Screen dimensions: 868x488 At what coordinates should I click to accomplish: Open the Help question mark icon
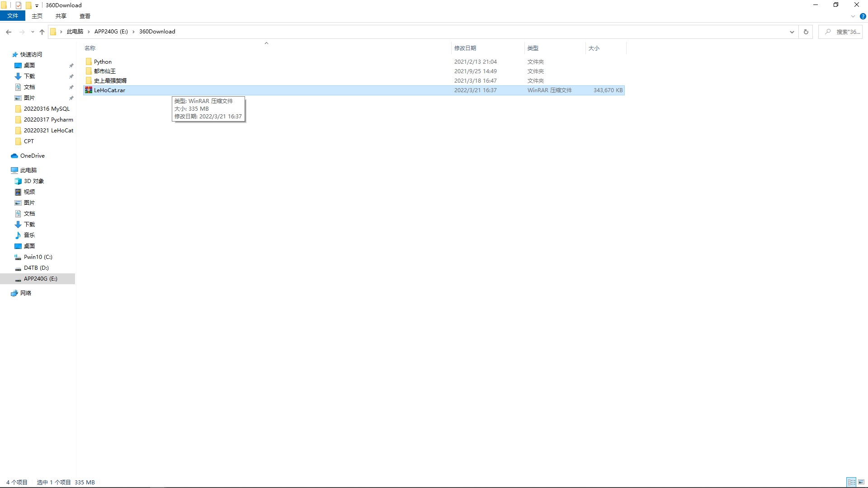(863, 16)
